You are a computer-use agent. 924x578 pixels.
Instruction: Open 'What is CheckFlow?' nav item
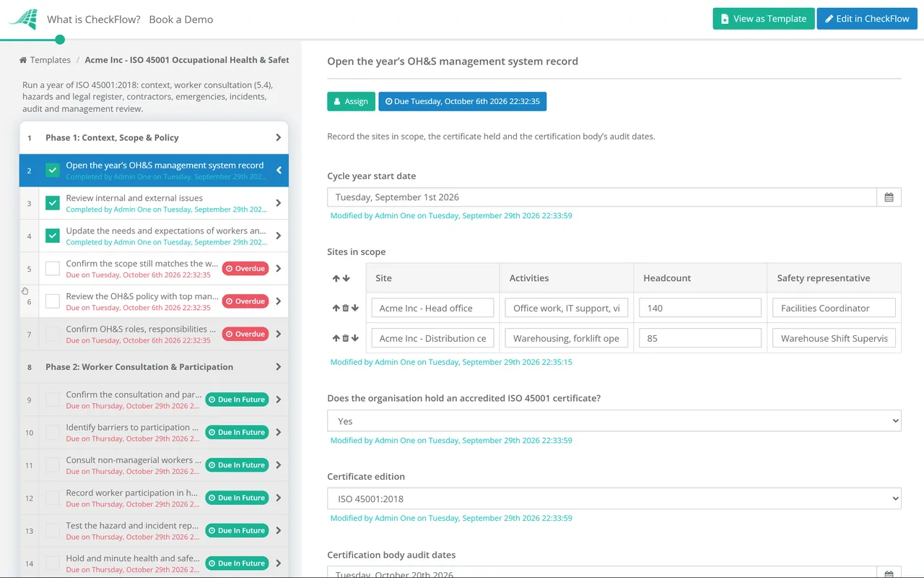[94, 20]
